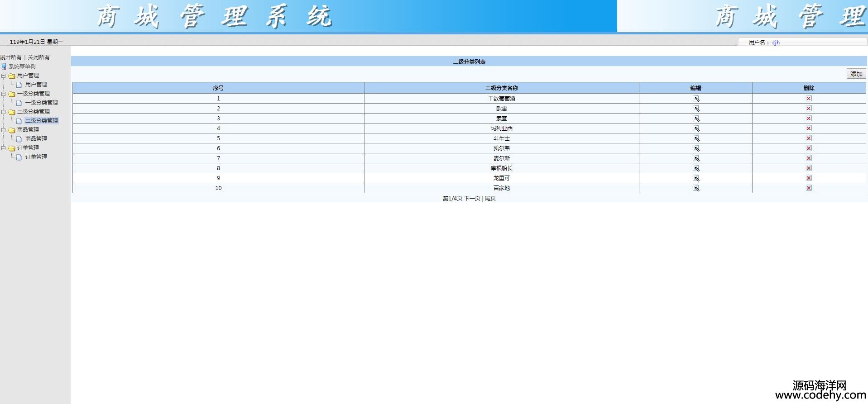Jump to the last page via 尾页
This screenshot has height=404, width=868.
(x=490, y=199)
